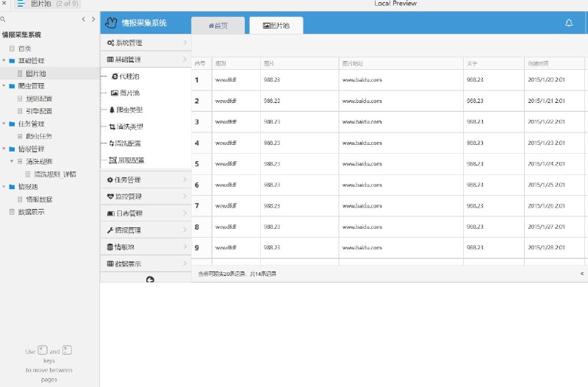Click the crop icon of 清洗类型
The image size is (588, 387).
pyautogui.click(x=112, y=127)
